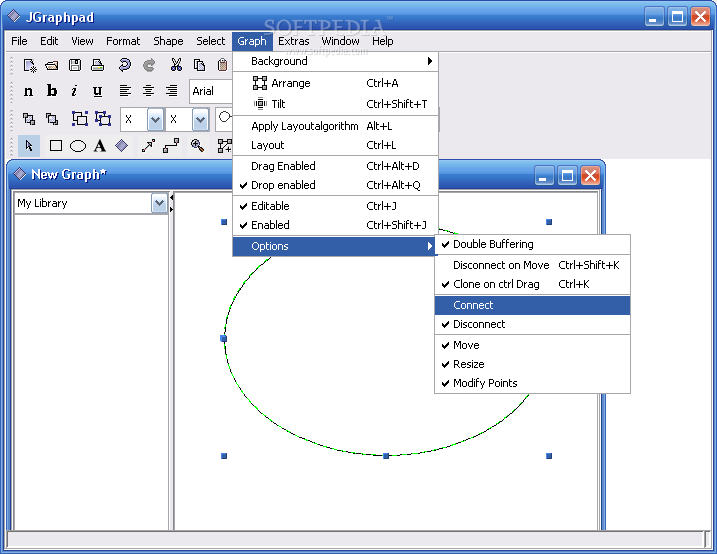Image resolution: width=717 pixels, height=554 pixels.
Task: Align text right
Action: coord(171,91)
